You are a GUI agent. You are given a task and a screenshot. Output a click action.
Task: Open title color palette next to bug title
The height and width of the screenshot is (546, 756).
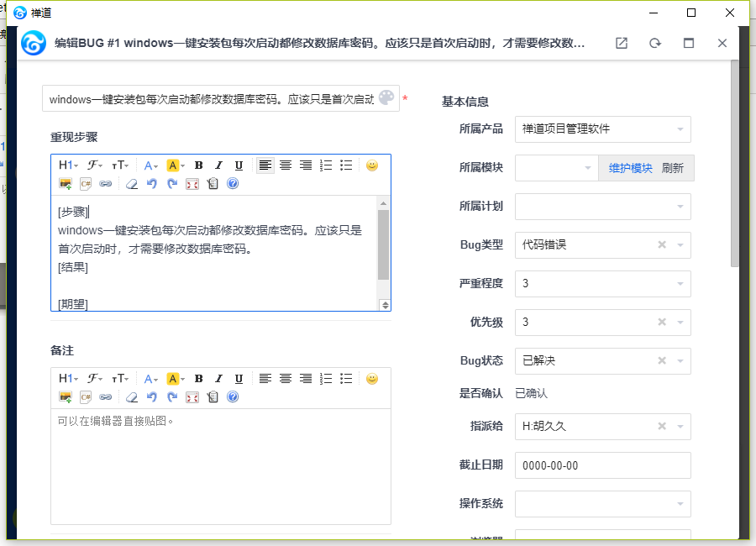(x=386, y=98)
